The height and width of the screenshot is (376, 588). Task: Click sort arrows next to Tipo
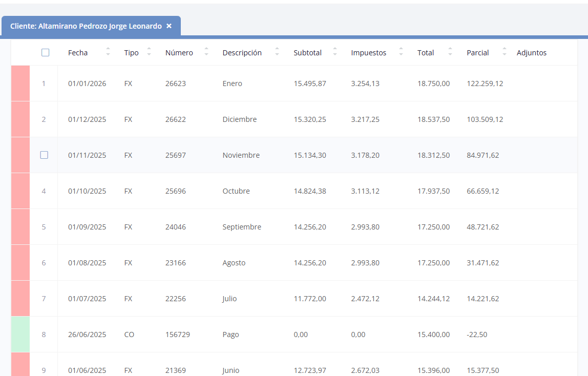point(149,52)
